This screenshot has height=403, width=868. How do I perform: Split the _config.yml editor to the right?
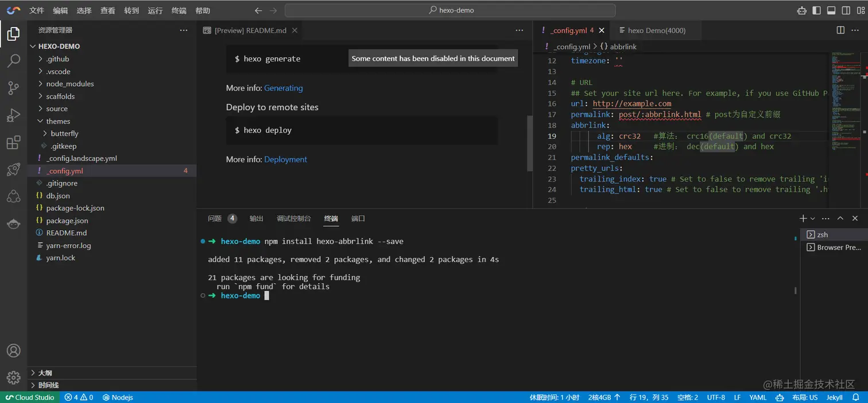click(840, 30)
